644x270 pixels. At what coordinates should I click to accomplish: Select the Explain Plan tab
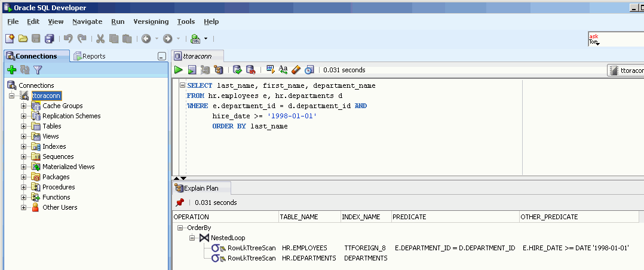[201, 188]
